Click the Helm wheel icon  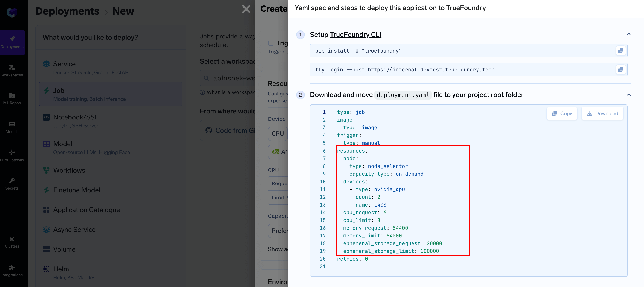tap(46, 269)
